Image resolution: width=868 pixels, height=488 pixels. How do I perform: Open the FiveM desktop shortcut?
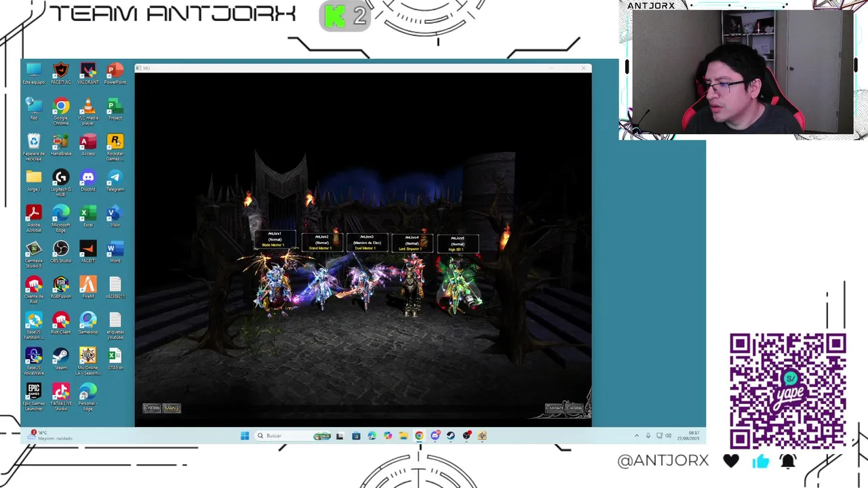[x=88, y=287]
